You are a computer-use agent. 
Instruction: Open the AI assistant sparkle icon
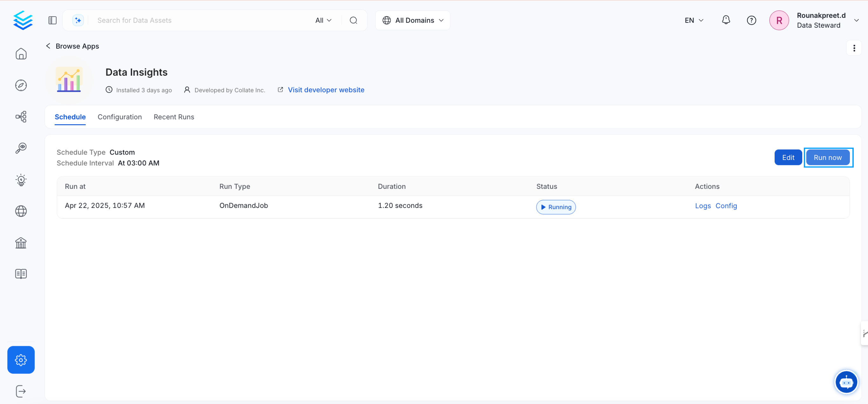point(78,20)
